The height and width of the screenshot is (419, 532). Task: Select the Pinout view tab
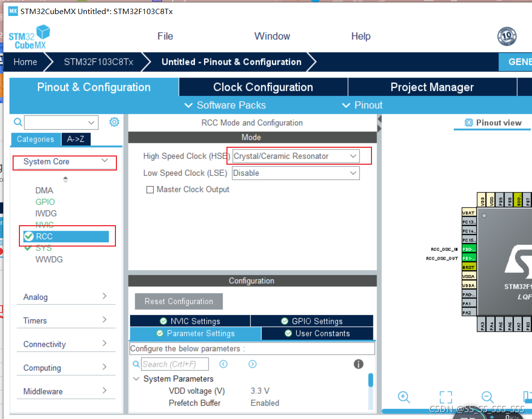tap(493, 123)
